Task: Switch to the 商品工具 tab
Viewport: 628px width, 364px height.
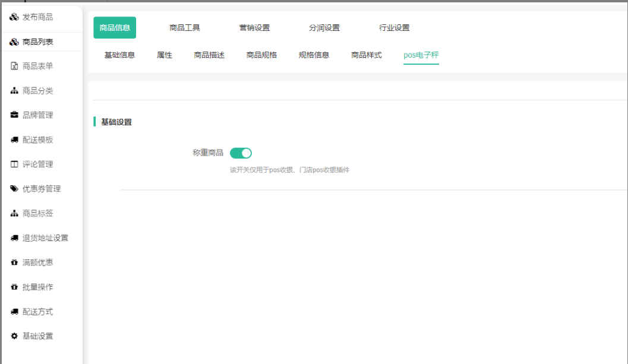Action: [x=184, y=28]
